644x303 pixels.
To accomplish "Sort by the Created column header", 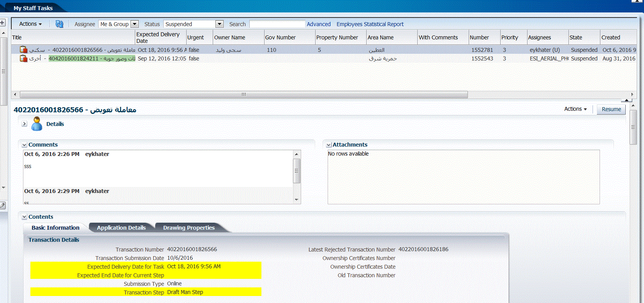I will click(619, 37).
